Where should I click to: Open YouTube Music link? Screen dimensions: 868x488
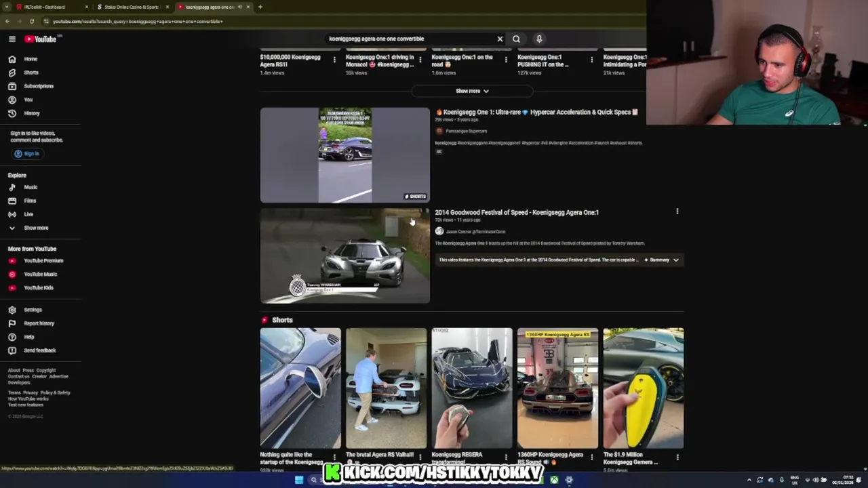coord(41,274)
